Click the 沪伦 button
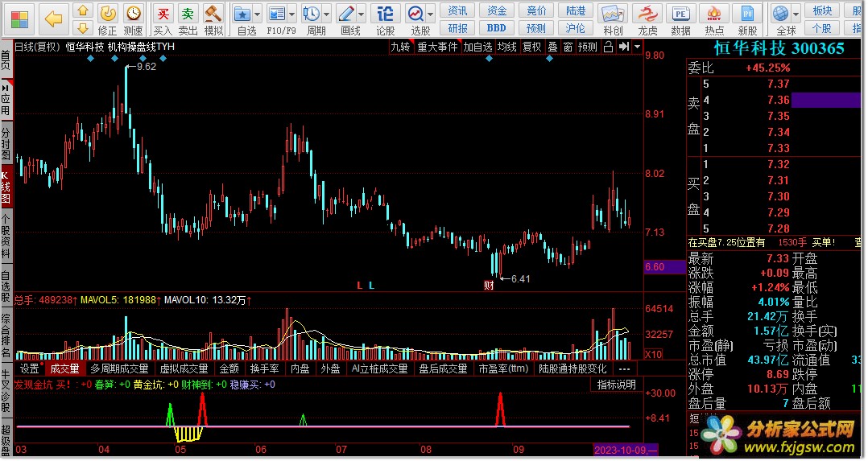 576,27
